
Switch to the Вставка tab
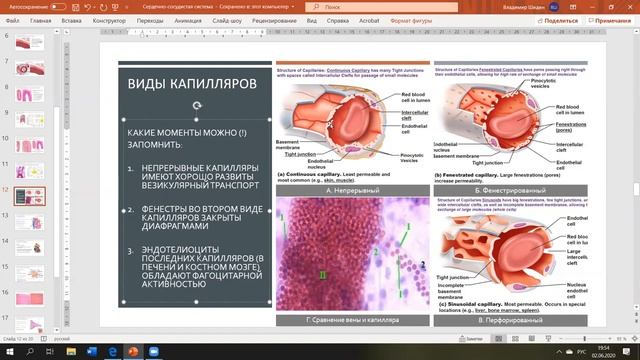[x=71, y=20]
